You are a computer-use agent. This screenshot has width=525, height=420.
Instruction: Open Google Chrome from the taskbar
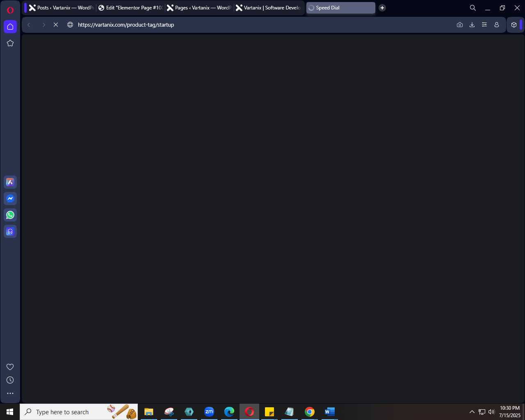point(310,412)
